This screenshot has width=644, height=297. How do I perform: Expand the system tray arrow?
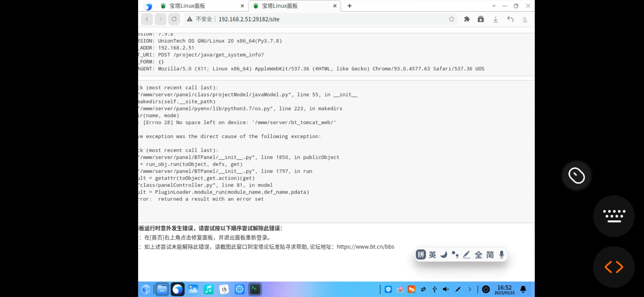pyautogui.click(x=470, y=289)
